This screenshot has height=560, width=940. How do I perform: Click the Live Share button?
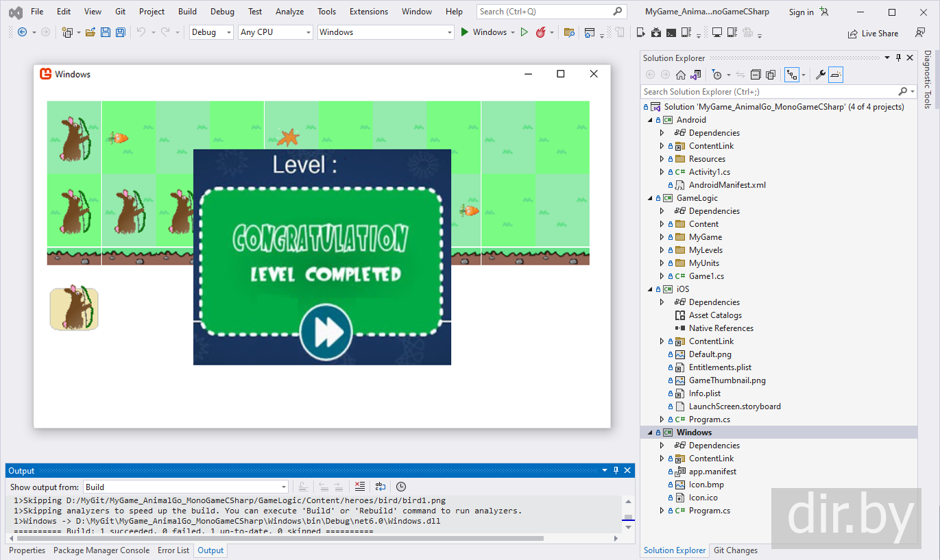pos(873,33)
